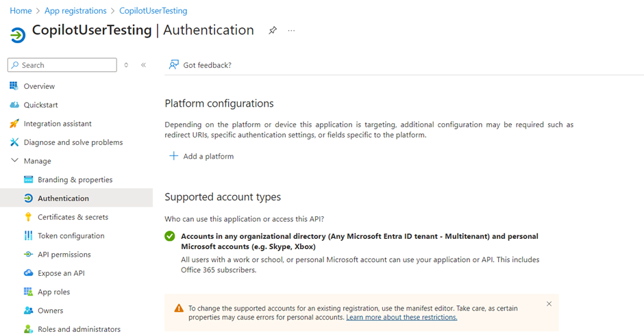This screenshot has width=644, height=336.
Task: Collapse the Manage section chevron
Action: point(14,161)
